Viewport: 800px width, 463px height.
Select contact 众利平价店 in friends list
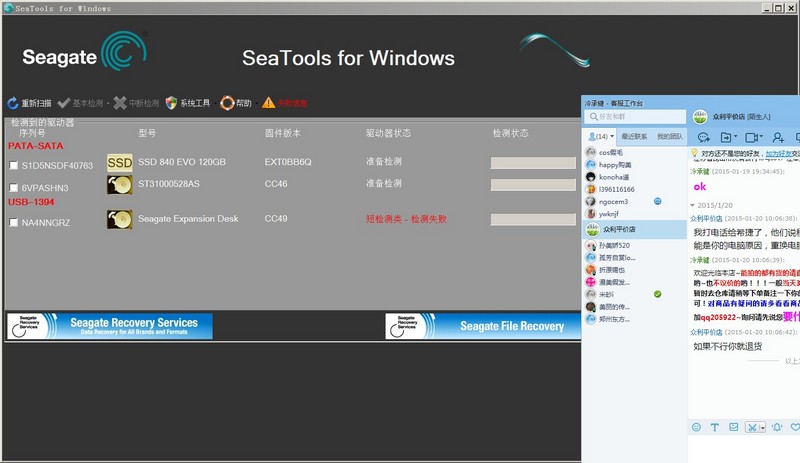tap(635, 229)
